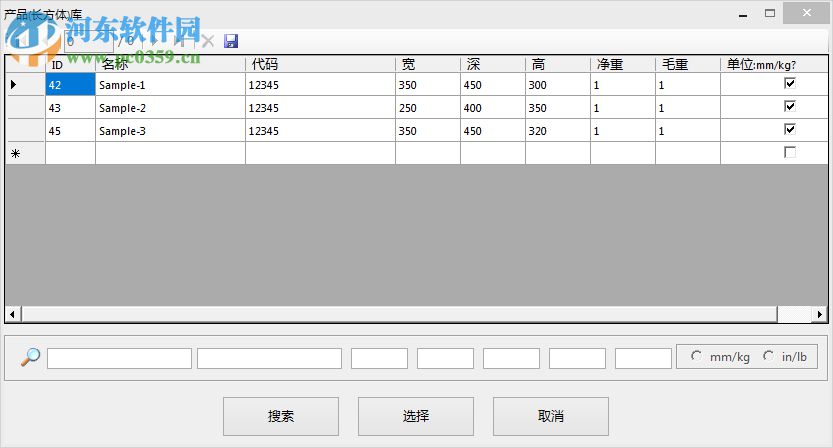
Task: Close the 产品(长方体)库 window
Action: pos(806,13)
